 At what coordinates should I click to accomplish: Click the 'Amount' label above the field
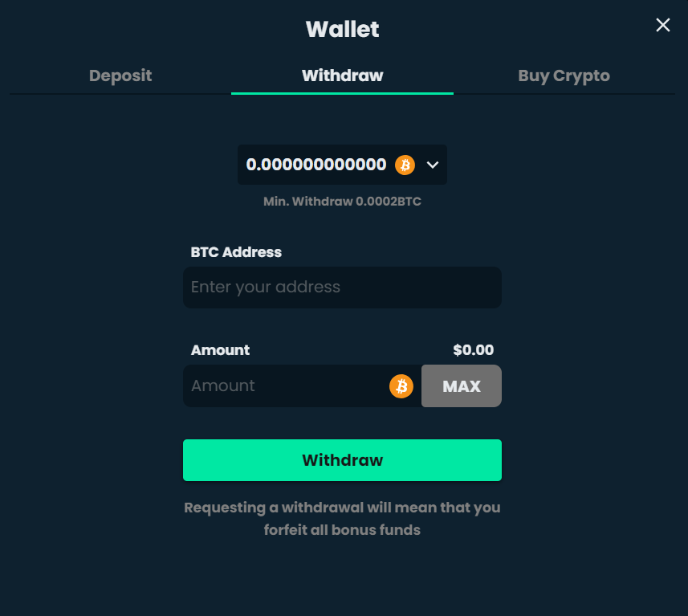(220, 350)
